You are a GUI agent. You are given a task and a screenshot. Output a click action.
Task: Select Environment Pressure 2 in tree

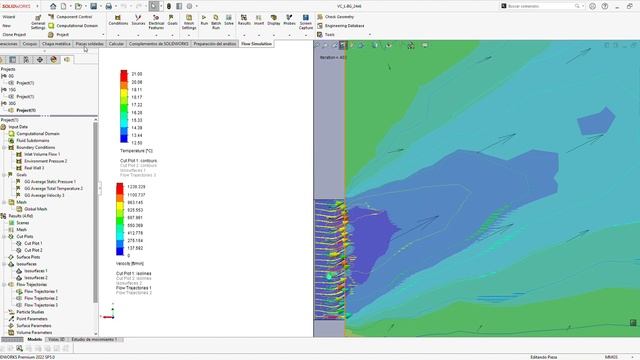pos(45,161)
